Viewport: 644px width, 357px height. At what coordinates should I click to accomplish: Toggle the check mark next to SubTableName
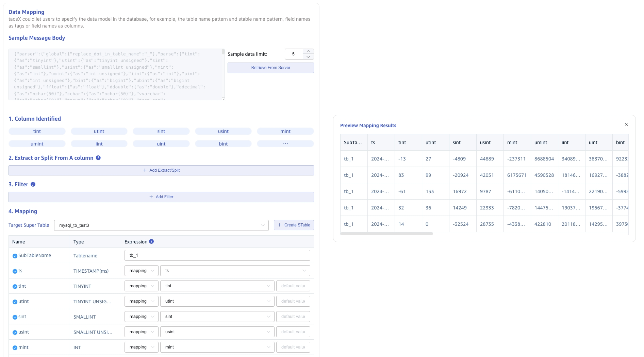click(x=15, y=256)
